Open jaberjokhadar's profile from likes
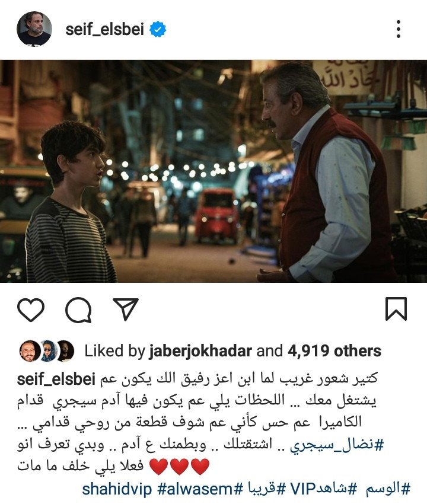Viewport: 427px width, 504px height. click(200, 350)
